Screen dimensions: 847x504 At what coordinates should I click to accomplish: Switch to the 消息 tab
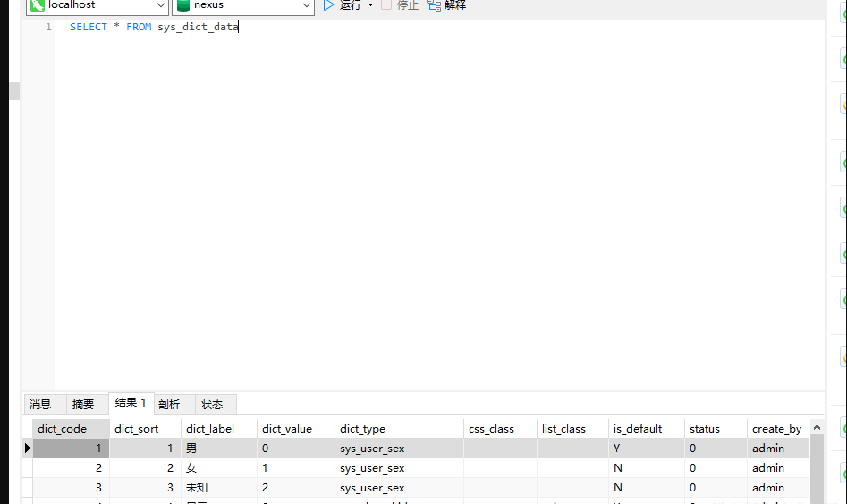(x=40, y=404)
